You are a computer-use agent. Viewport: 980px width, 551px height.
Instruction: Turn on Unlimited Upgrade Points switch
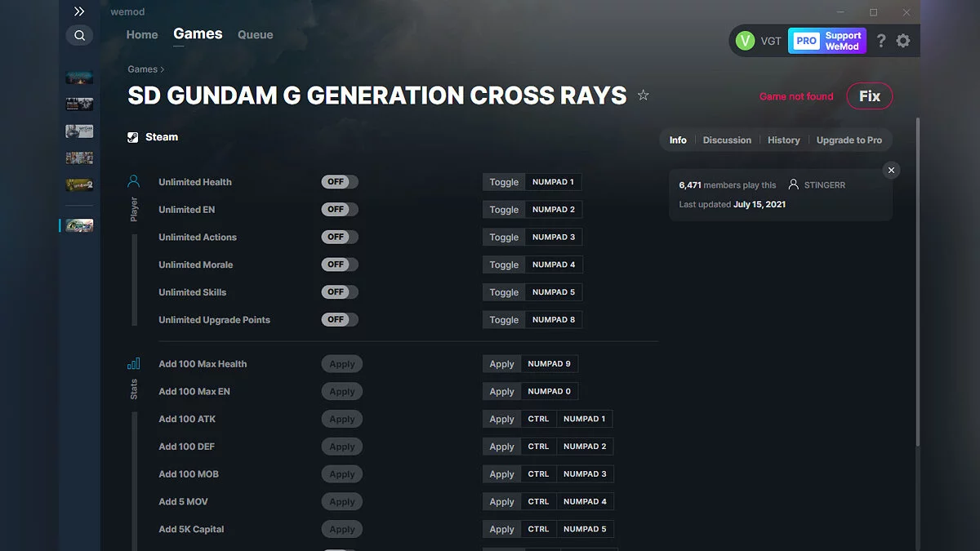[340, 320]
